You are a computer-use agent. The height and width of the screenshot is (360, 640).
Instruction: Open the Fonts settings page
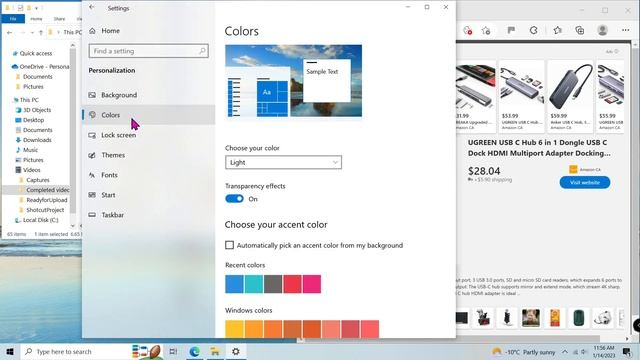pos(149,175)
